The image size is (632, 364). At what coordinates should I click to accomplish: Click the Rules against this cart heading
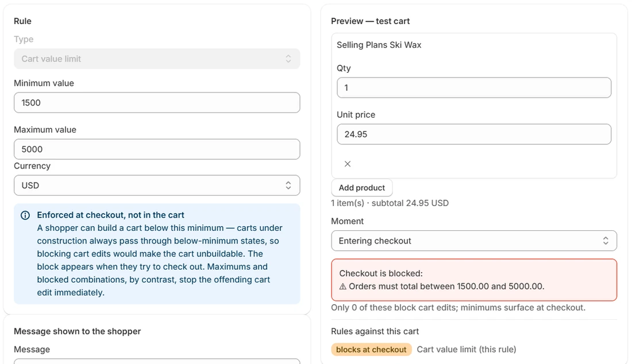375,331
